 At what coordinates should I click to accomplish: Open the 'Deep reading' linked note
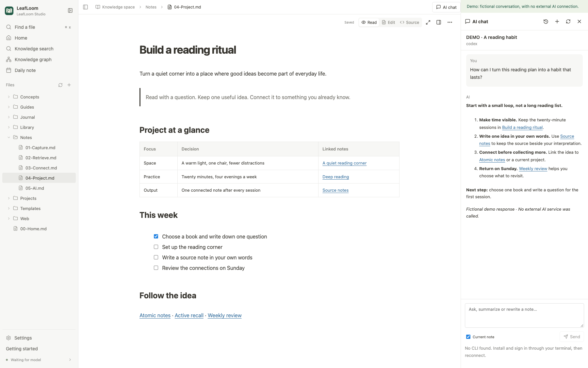tap(335, 177)
